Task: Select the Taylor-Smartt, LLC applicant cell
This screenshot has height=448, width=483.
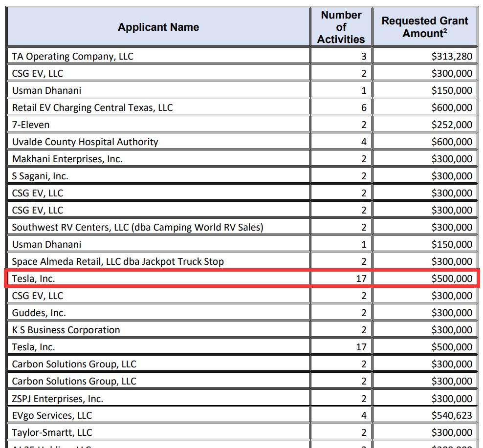Action: (158, 432)
